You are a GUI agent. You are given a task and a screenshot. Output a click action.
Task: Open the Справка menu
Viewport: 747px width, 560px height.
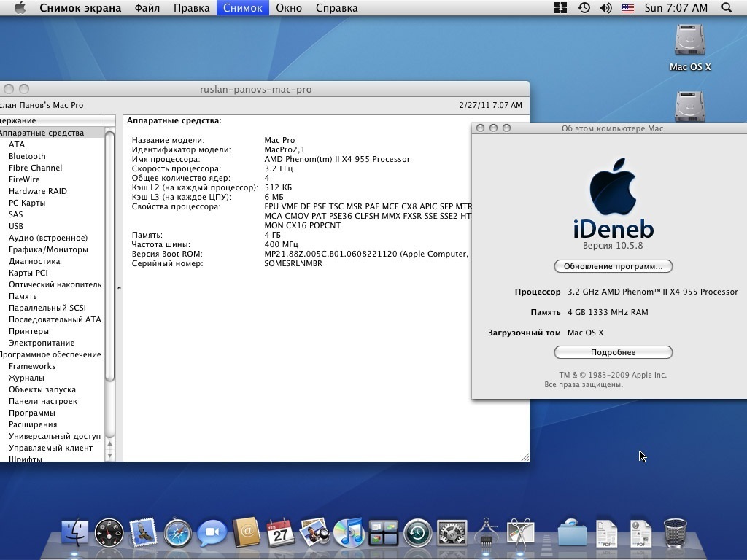[336, 8]
